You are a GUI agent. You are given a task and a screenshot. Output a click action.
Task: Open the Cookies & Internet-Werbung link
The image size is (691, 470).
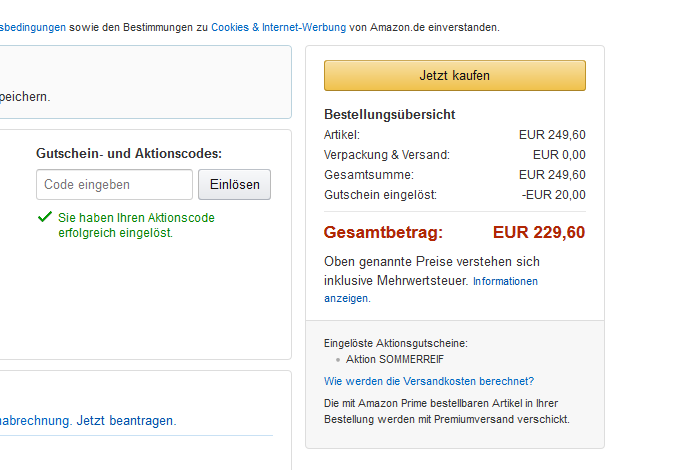point(279,27)
